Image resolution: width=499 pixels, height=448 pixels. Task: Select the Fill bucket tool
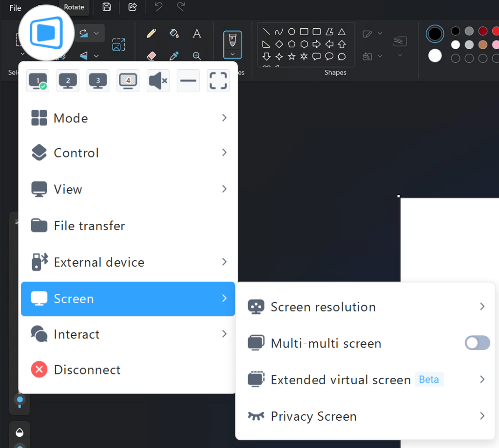click(x=174, y=33)
